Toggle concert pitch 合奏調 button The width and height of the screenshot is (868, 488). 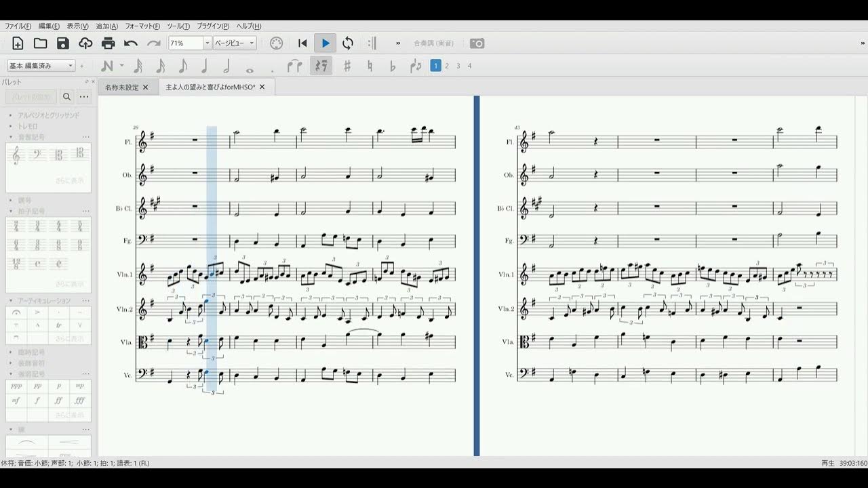(x=434, y=43)
